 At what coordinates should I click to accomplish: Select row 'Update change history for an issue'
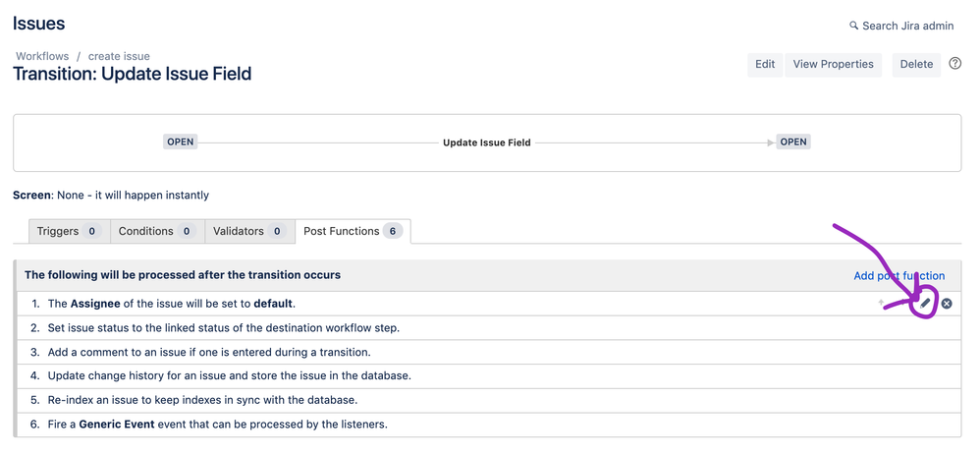pyautogui.click(x=487, y=376)
